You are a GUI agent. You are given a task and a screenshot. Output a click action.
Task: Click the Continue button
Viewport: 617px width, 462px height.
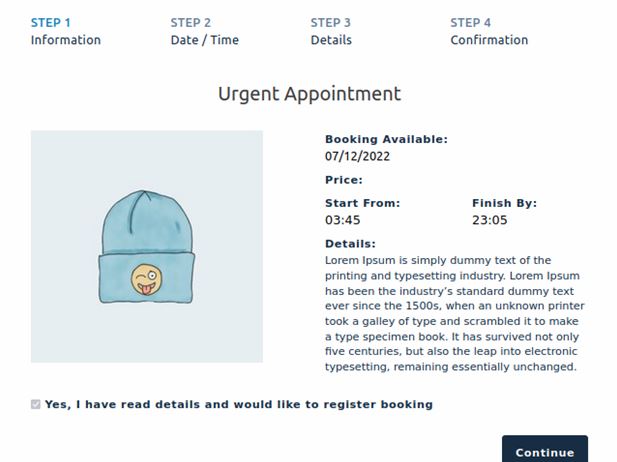545,451
